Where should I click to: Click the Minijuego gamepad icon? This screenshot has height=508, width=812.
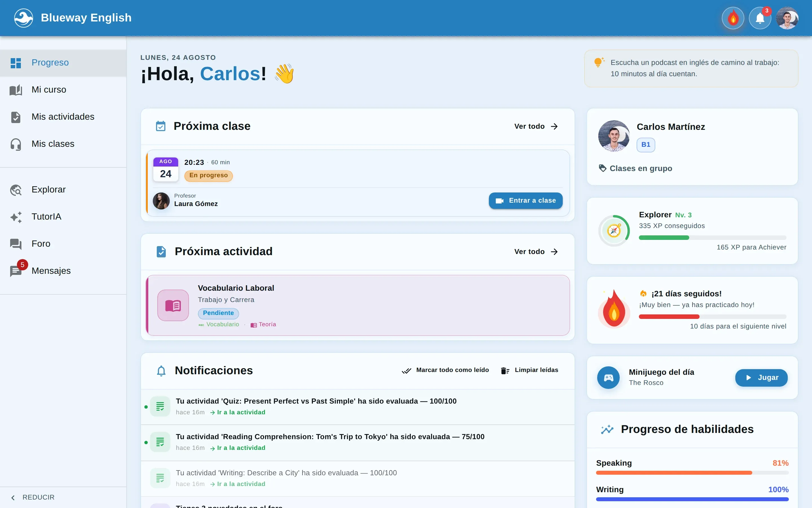608,378
